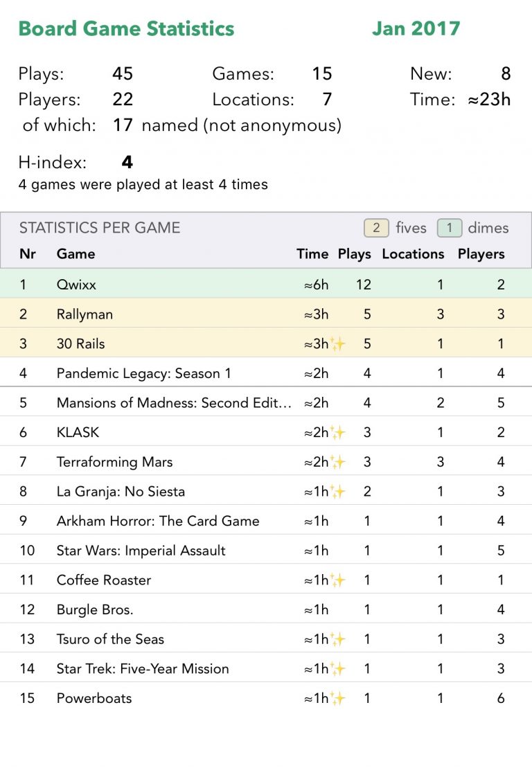532x768 pixels.
Task: Click the Jan 2017 date heading
Action: [416, 29]
